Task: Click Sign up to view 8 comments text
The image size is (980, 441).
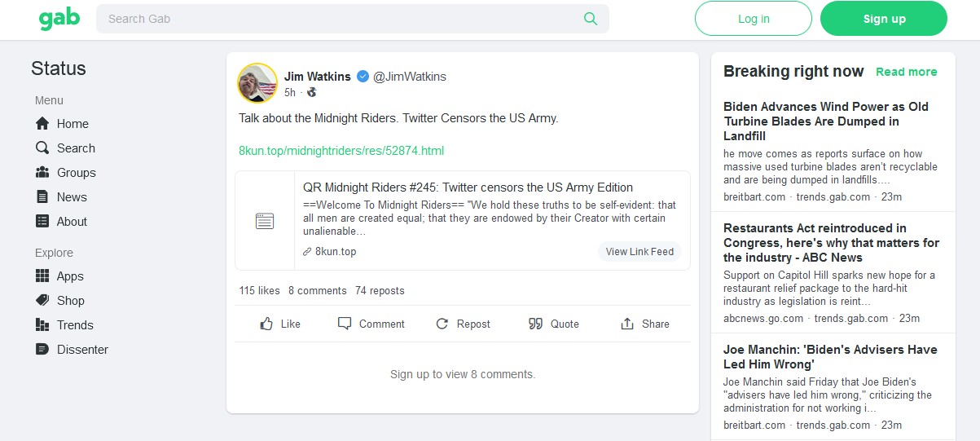Action: coord(463,375)
